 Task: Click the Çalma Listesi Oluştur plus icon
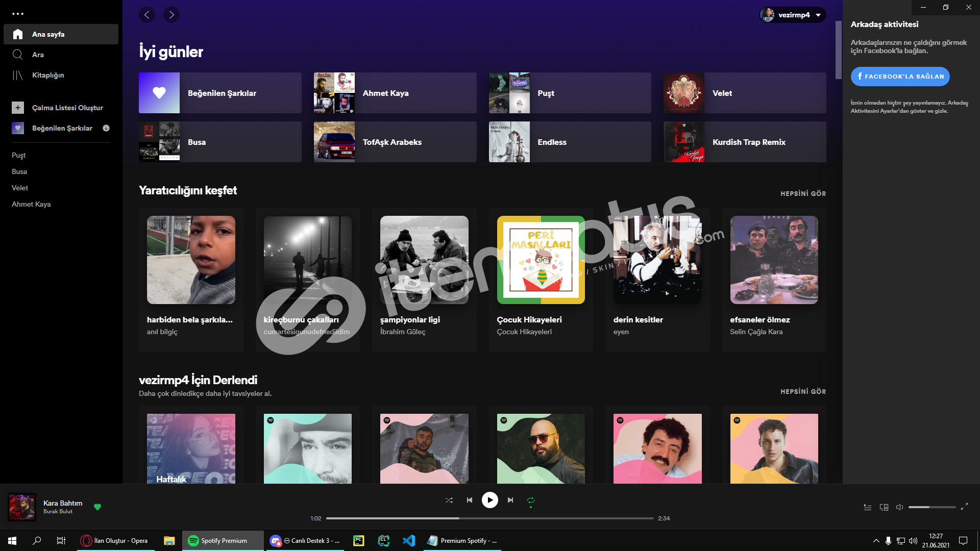tap(18, 108)
